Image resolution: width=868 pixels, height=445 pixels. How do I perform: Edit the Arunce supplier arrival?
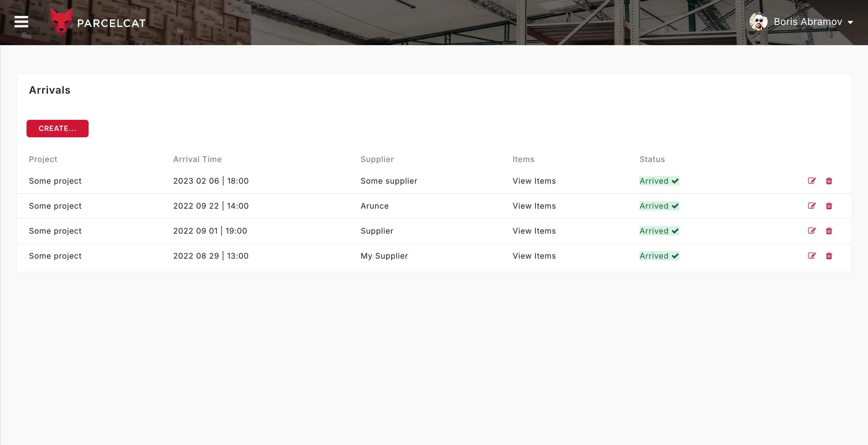pos(812,206)
